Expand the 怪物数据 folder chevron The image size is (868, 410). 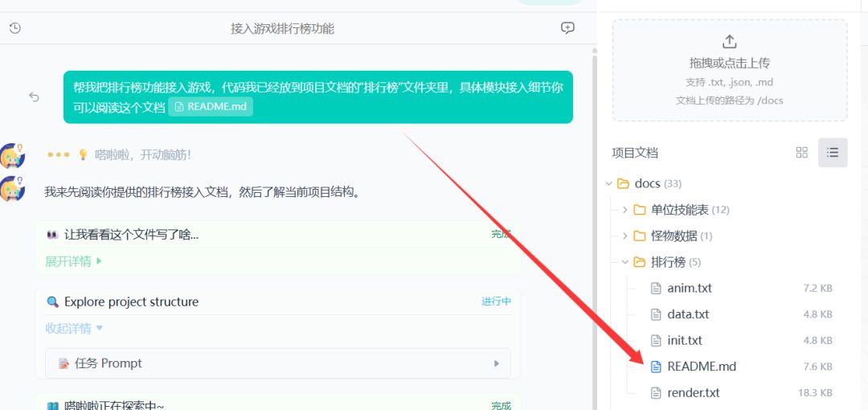click(625, 236)
